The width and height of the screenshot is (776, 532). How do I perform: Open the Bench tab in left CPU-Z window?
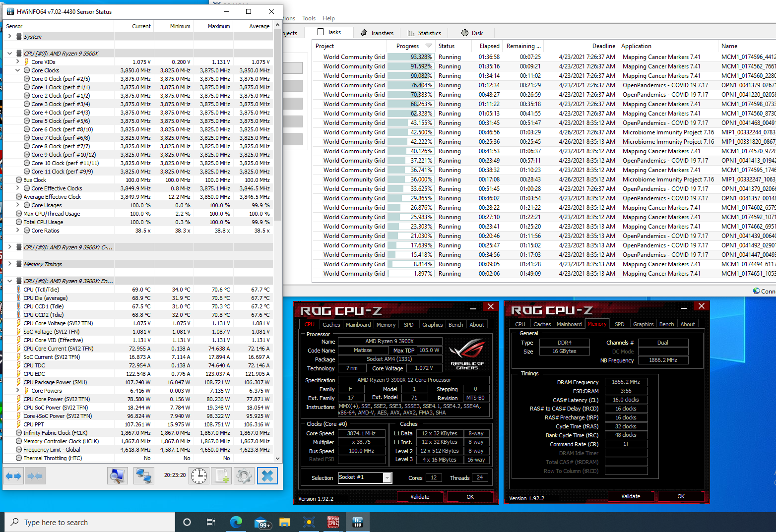click(455, 325)
